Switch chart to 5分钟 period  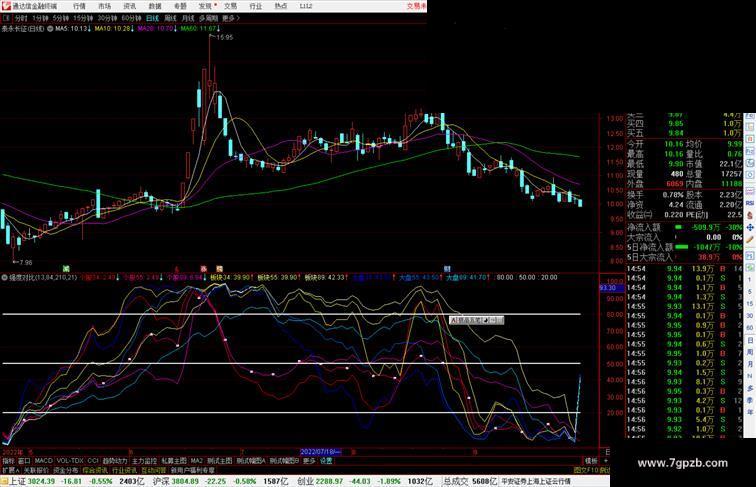point(61,18)
